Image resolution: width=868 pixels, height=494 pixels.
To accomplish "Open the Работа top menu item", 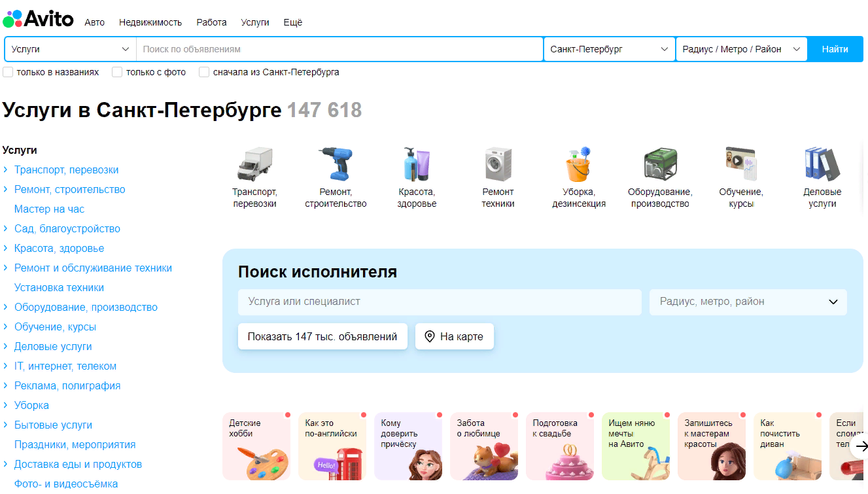I will 211,22.
